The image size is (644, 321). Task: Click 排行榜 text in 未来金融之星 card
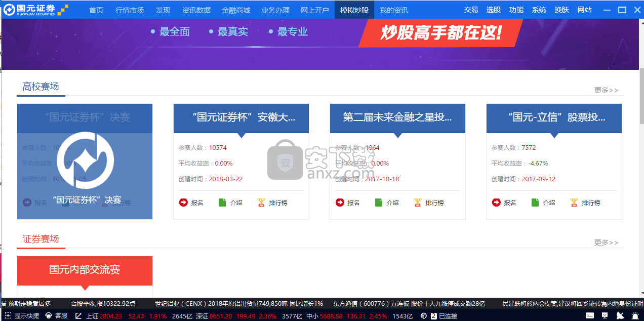pyautogui.click(x=434, y=203)
